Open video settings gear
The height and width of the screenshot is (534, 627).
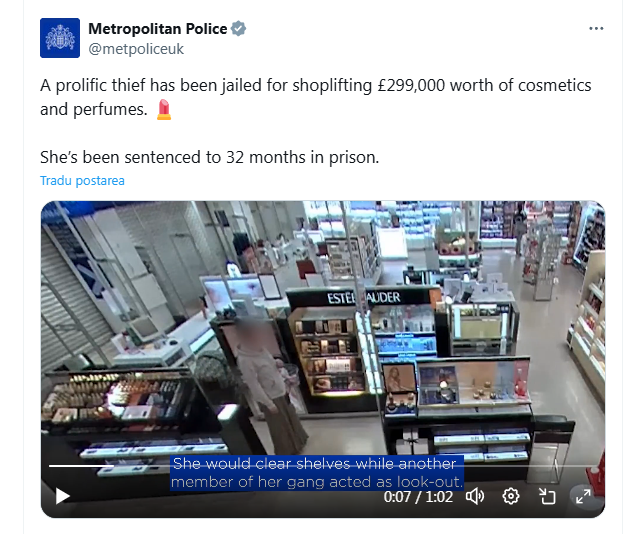[511, 496]
